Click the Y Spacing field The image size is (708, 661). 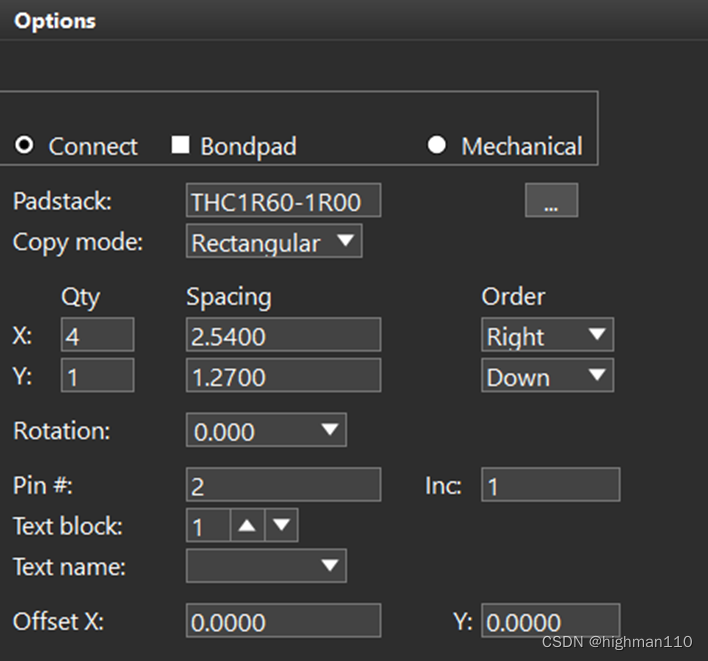click(x=283, y=376)
